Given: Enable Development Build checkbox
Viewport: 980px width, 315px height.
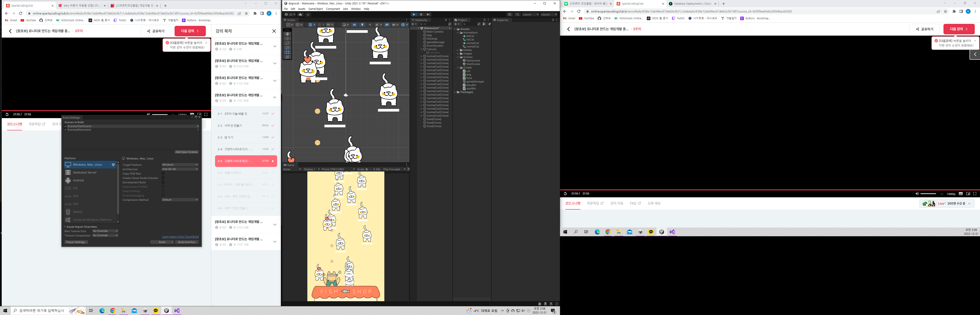Looking at the screenshot, I should [x=163, y=182].
